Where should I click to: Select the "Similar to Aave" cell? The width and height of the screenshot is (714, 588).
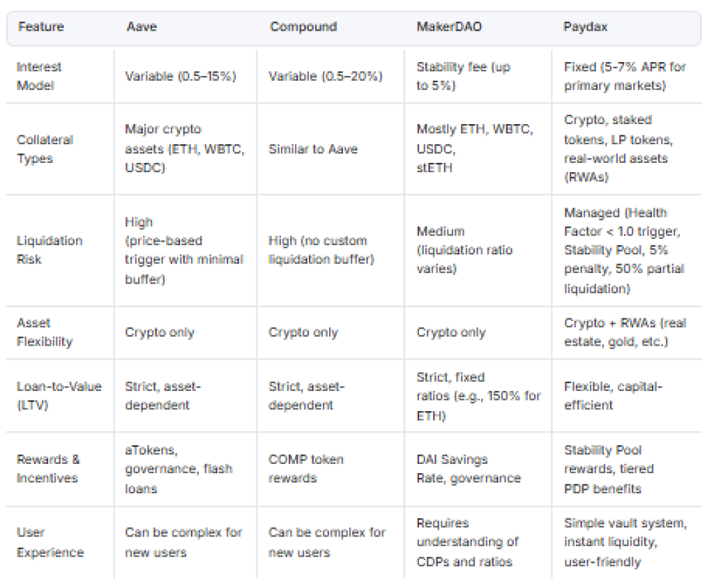[x=313, y=149]
